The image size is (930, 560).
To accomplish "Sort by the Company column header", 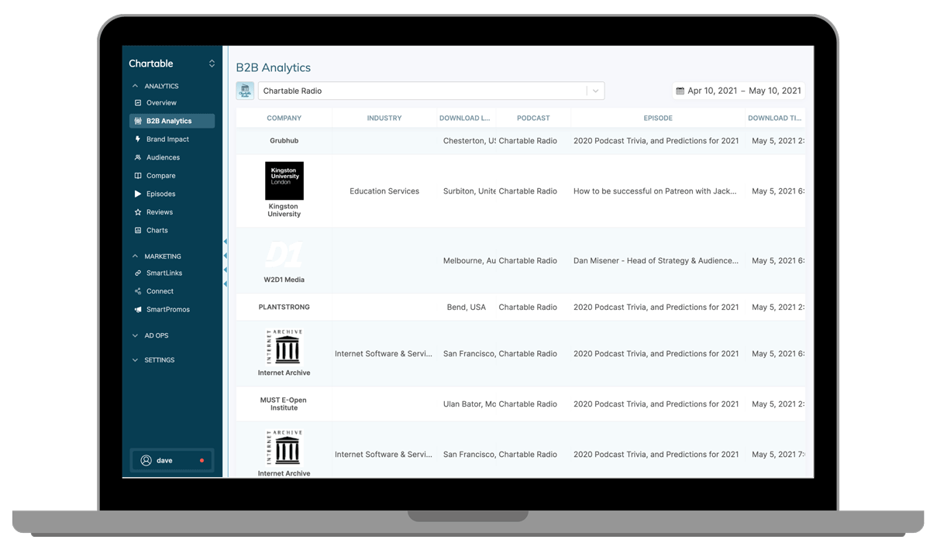I will (x=284, y=119).
